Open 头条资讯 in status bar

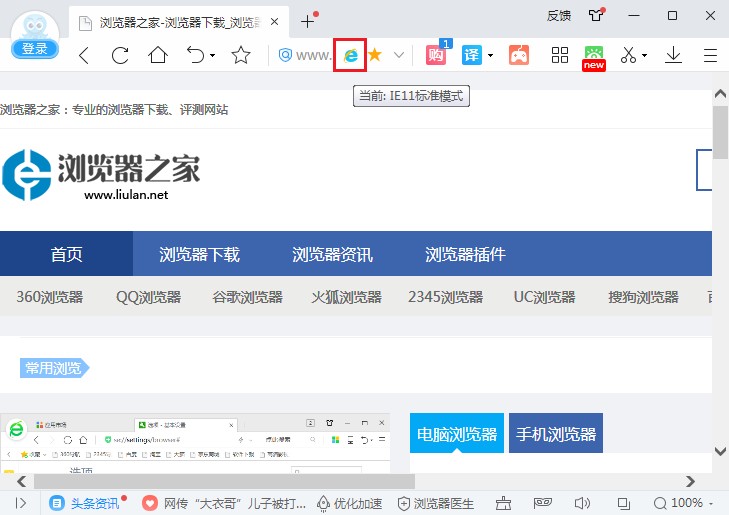86,503
